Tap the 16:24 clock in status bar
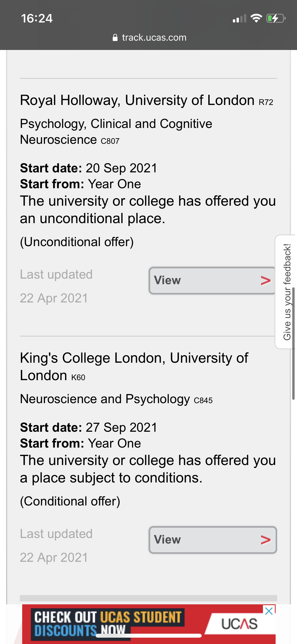The width and height of the screenshot is (297, 644). [37, 19]
